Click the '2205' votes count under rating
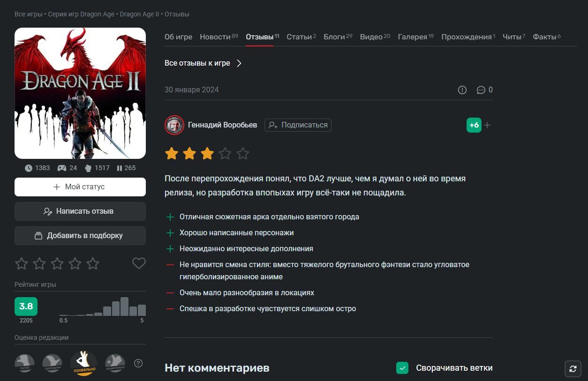This screenshot has height=381, width=588. 26,321
